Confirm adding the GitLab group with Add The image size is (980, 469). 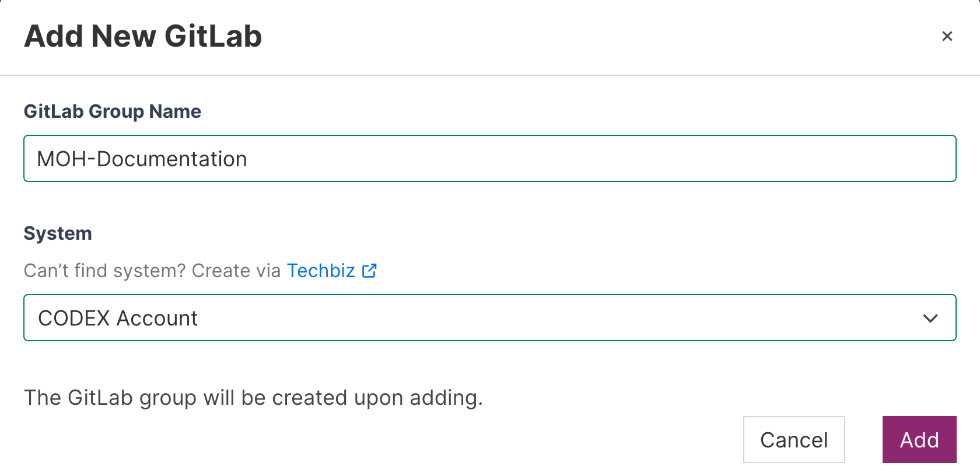[919, 440]
